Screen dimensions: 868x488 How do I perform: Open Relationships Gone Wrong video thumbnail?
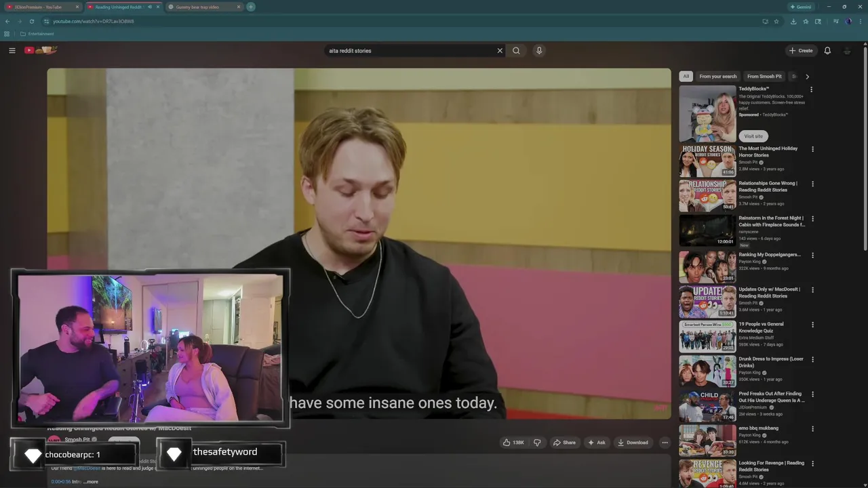tap(707, 196)
